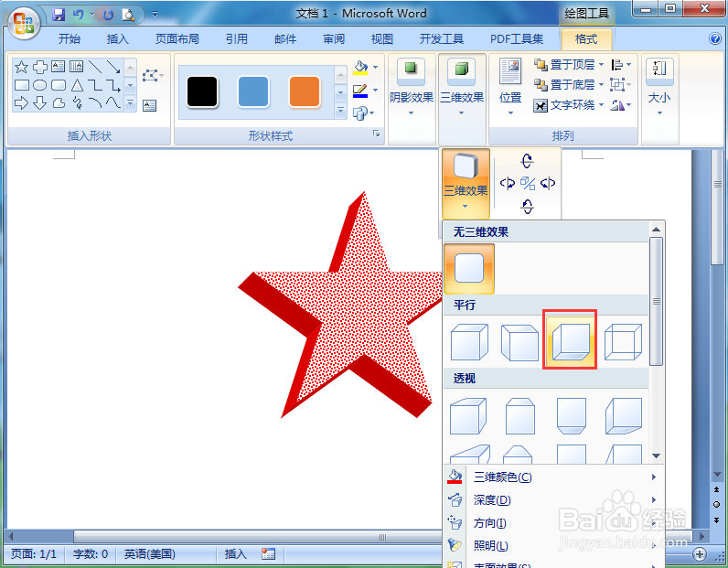Screen dimensions: 728x568
Task: Click the Office button logo
Action: pyautogui.click(x=23, y=23)
